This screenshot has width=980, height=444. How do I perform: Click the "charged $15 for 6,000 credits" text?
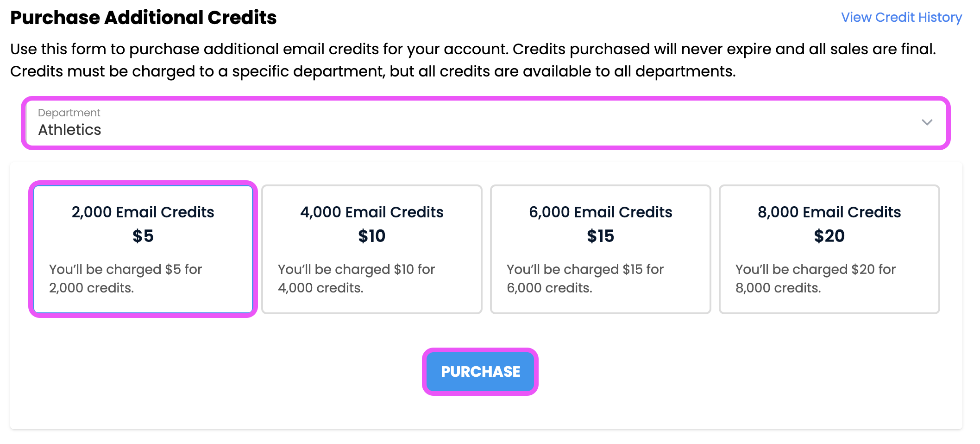point(585,279)
